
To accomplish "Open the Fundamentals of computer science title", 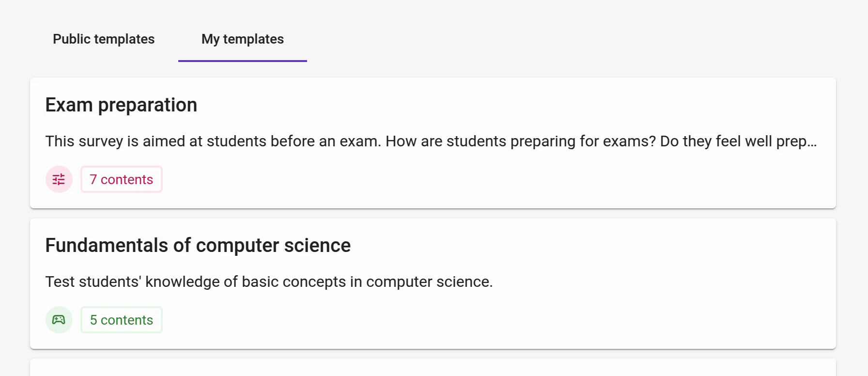I will coord(198,246).
